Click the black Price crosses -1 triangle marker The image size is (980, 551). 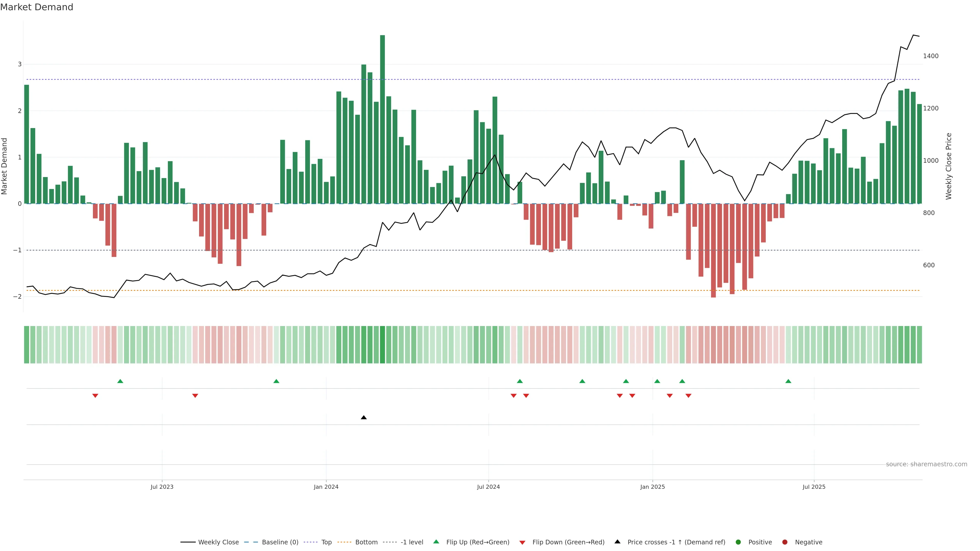[x=364, y=418]
